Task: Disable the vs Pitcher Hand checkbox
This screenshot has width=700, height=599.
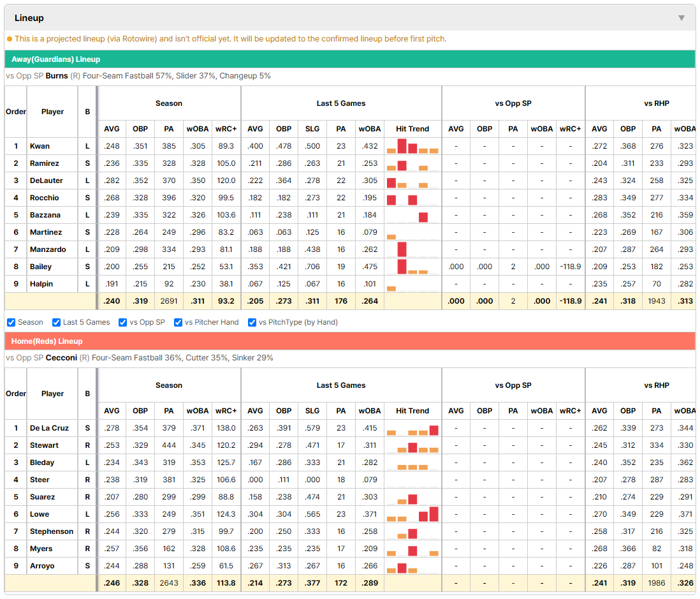Action: pyautogui.click(x=178, y=323)
